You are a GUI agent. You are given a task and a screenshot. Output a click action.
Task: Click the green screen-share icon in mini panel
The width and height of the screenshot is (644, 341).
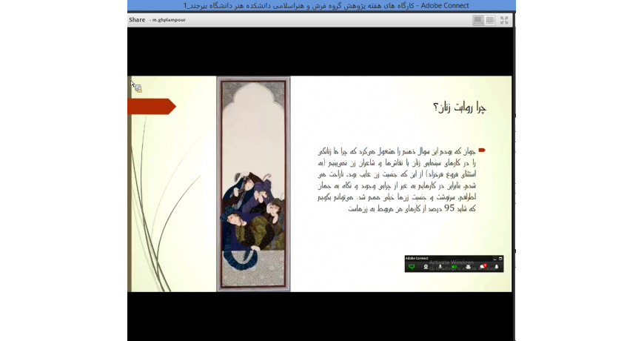coord(412,267)
